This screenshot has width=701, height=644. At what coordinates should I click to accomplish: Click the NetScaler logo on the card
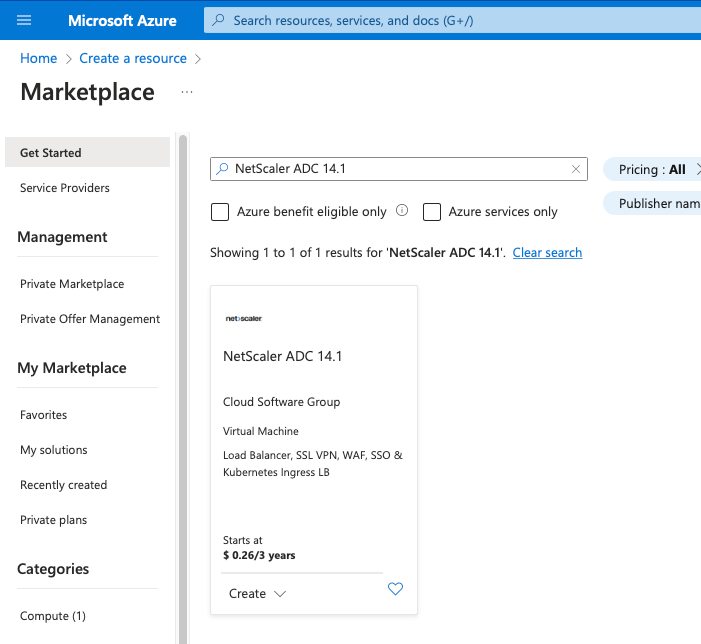[x=244, y=319]
